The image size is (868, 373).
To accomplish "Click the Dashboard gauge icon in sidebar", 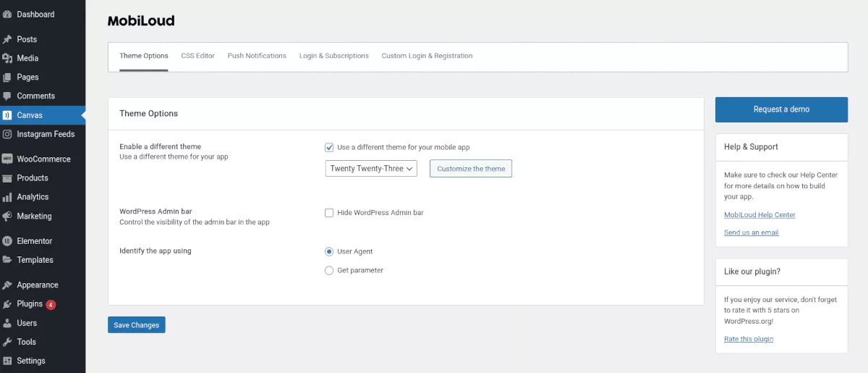I will (x=7, y=14).
